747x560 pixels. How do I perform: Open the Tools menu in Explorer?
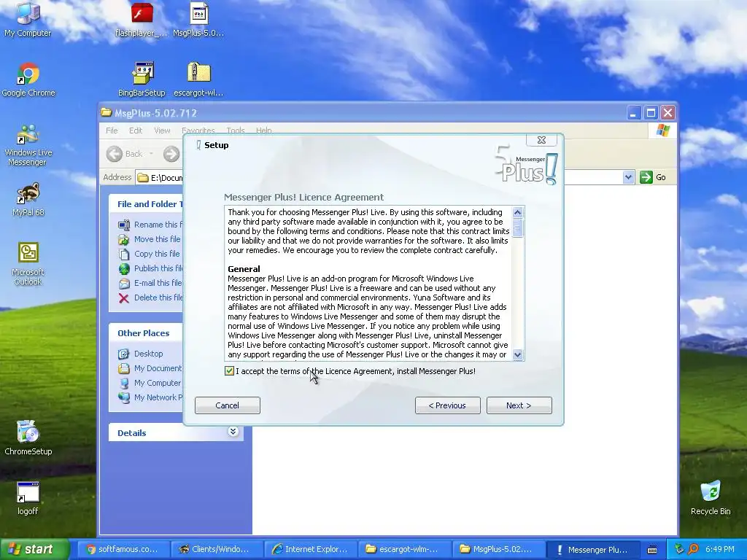[x=236, y=131]
